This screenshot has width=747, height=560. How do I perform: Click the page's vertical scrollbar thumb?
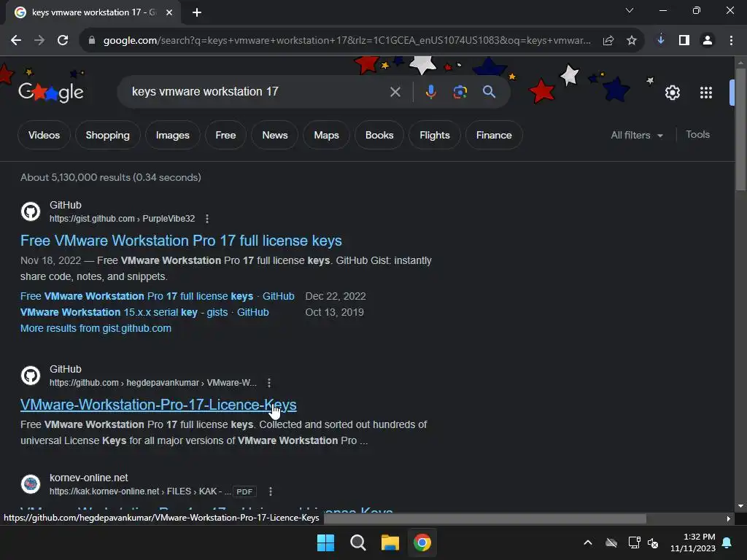740,130
